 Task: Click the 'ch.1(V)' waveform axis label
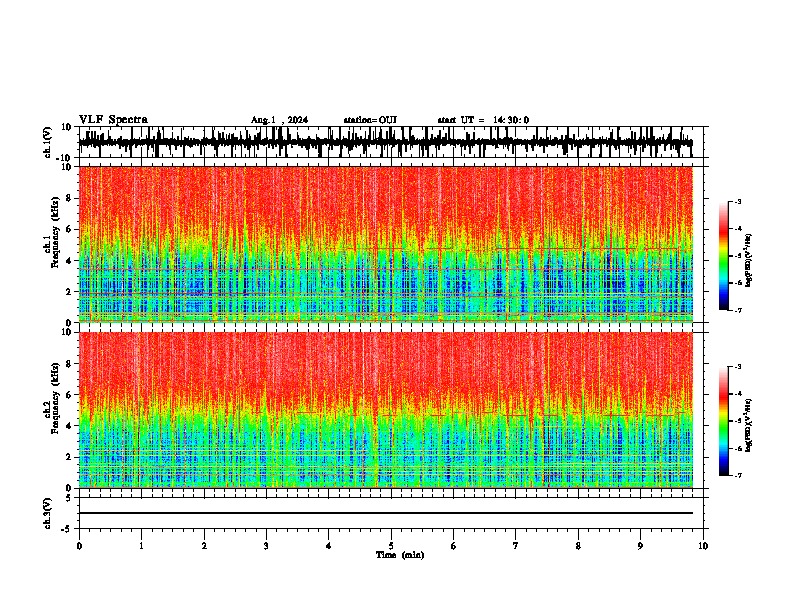pos(48,142)
